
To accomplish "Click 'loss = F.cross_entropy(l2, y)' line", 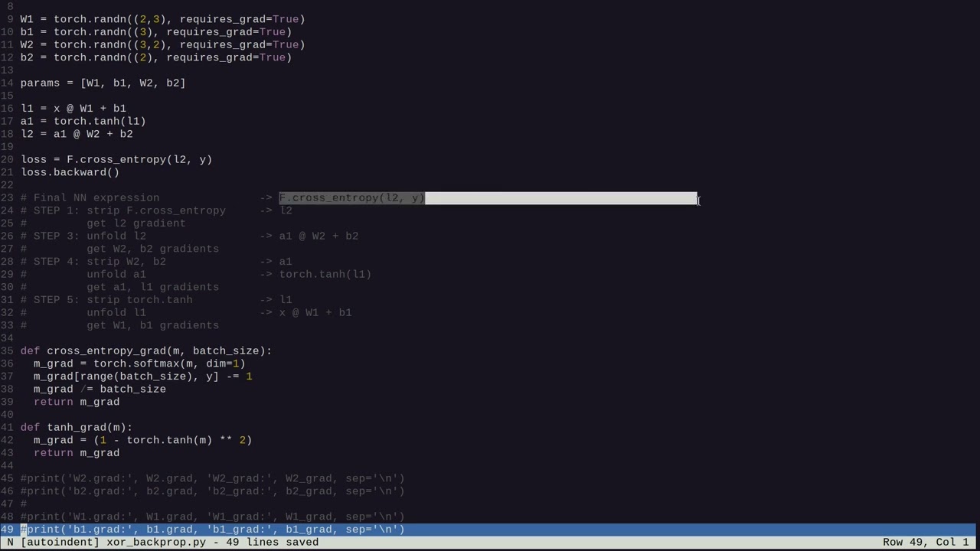I will [116, 159].
